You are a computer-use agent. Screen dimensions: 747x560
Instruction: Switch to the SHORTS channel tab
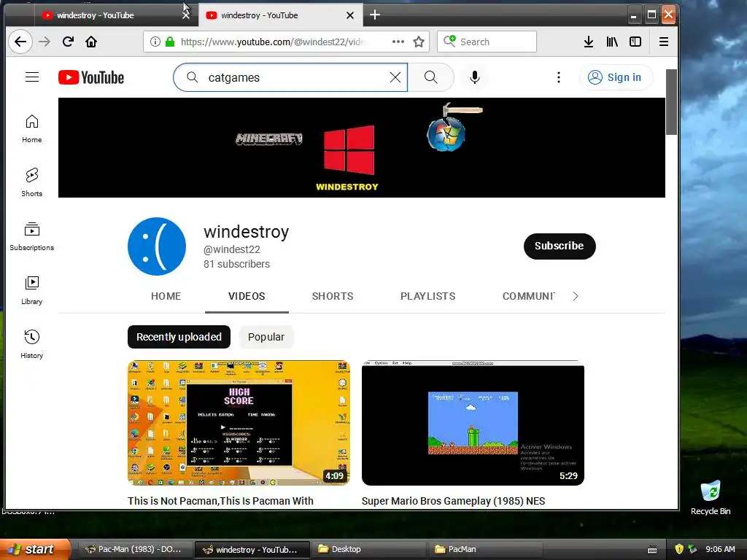point(333,296)
